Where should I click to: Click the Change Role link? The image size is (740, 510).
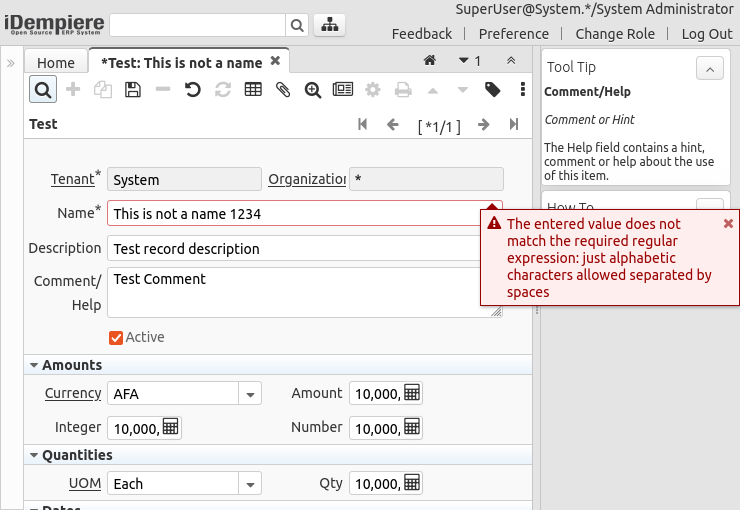click(615, 34)
